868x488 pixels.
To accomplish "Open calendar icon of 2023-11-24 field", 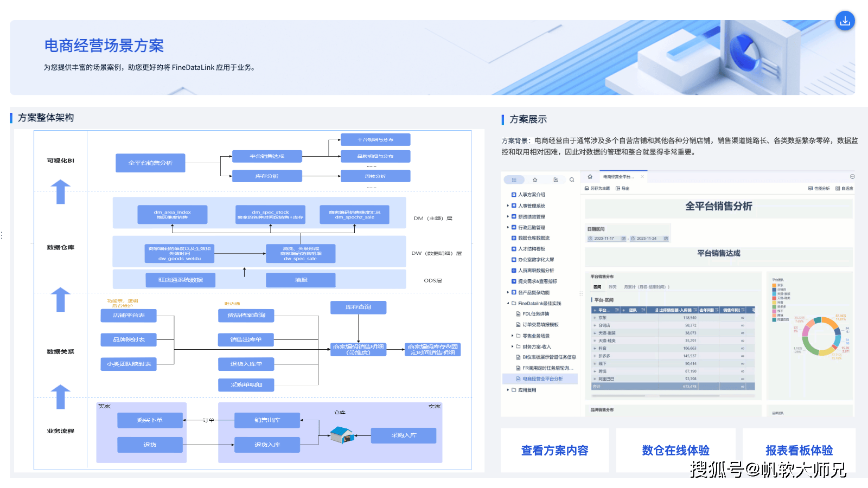I will click(666, 239).
